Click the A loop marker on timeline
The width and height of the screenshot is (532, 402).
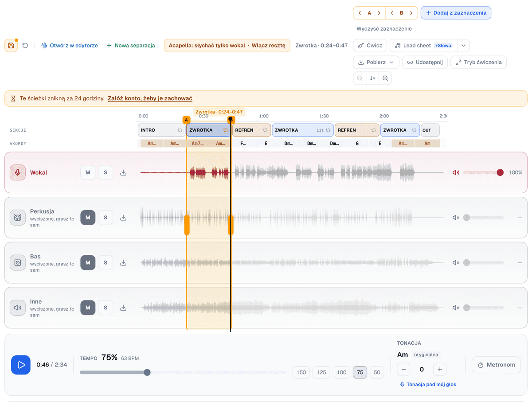(x=186, y=120)
